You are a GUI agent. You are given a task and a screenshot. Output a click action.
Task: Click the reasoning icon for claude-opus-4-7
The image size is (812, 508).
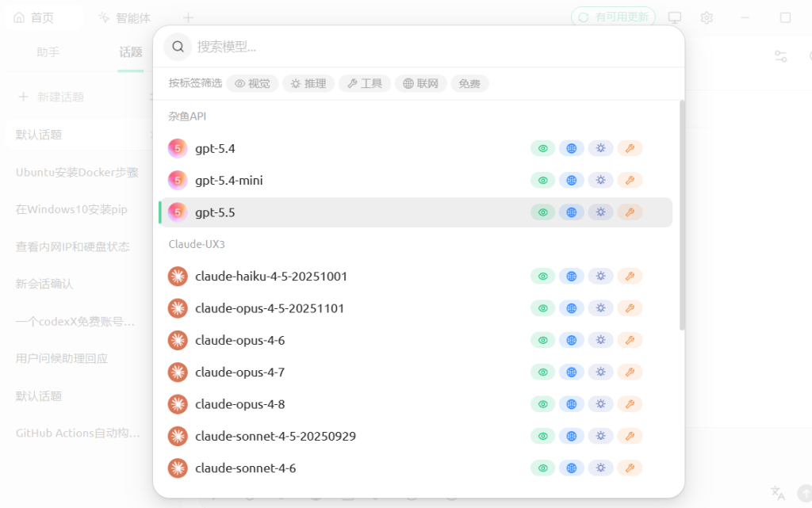[601, 372]
